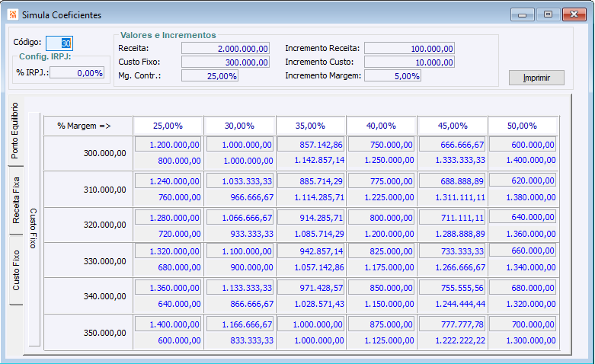Select the cell 914.285,71
Screen dimensions: 595x364
point(311,218)
